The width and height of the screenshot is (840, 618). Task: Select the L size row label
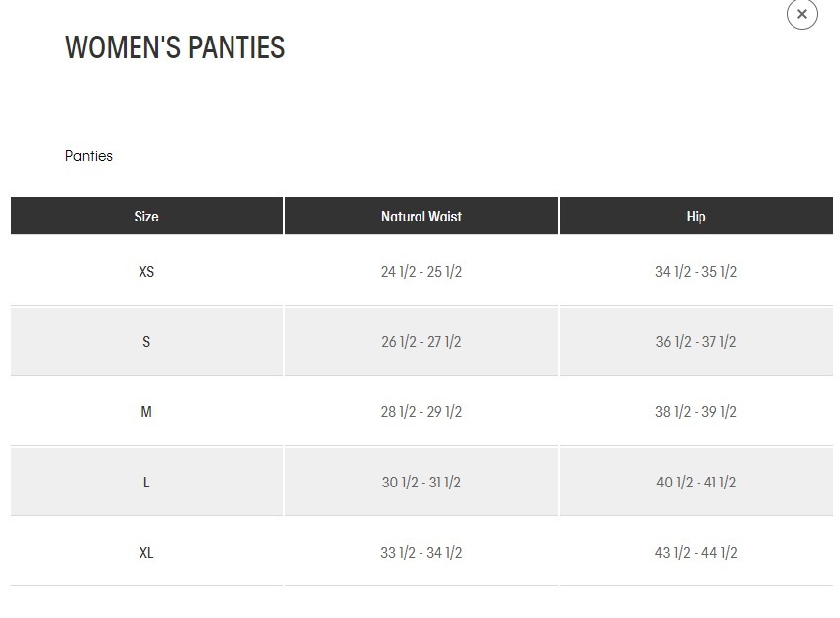[x=146, y=483]
